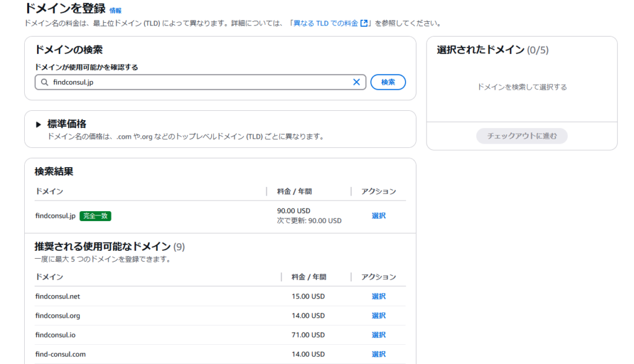
Task: Open the 異なる TLD での料金 link
Action: coord(326,24)
